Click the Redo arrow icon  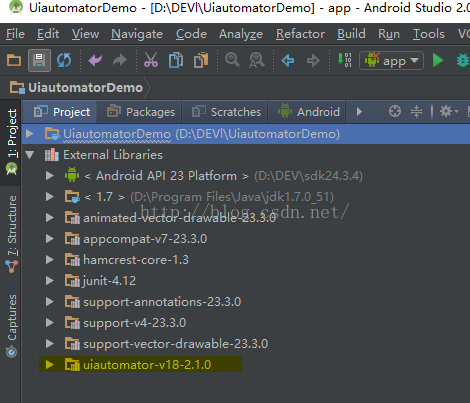[x=120, y=60]
